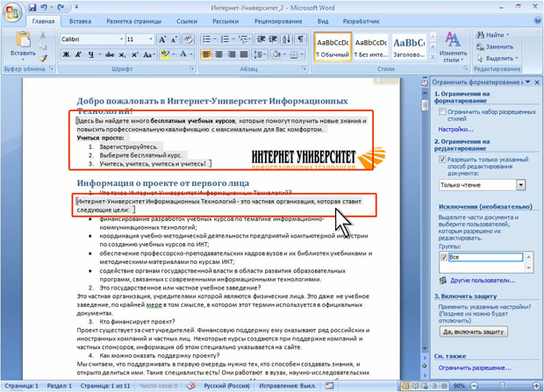Toggle the 'Все' group checkbox
The width and height of the screenshot is (544, 392).
pyautogui.click(x=443, y=258)
